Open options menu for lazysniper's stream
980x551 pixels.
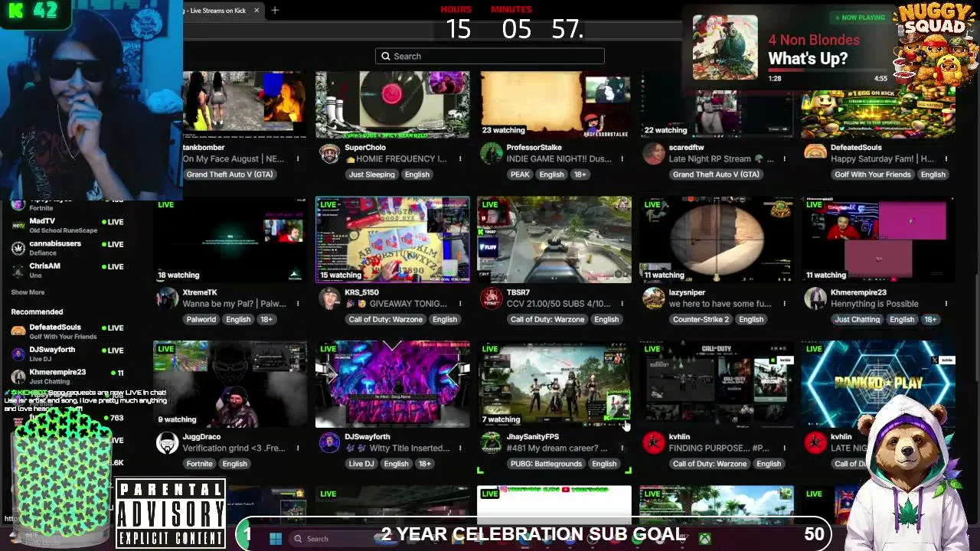click(x=784, y=304)
